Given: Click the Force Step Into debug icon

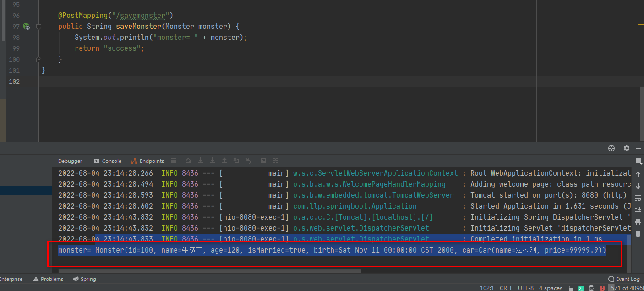Looking at the screenshot, I should point(213,161).
